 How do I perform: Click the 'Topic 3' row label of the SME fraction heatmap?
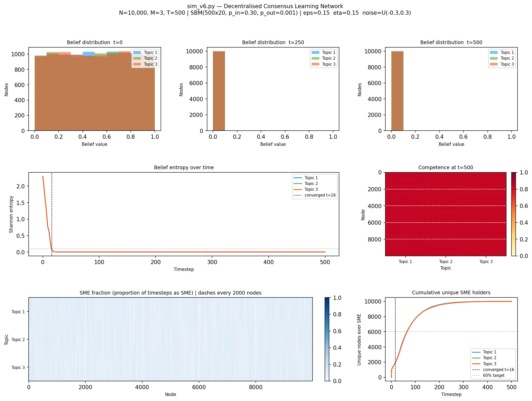coord(18,367)
